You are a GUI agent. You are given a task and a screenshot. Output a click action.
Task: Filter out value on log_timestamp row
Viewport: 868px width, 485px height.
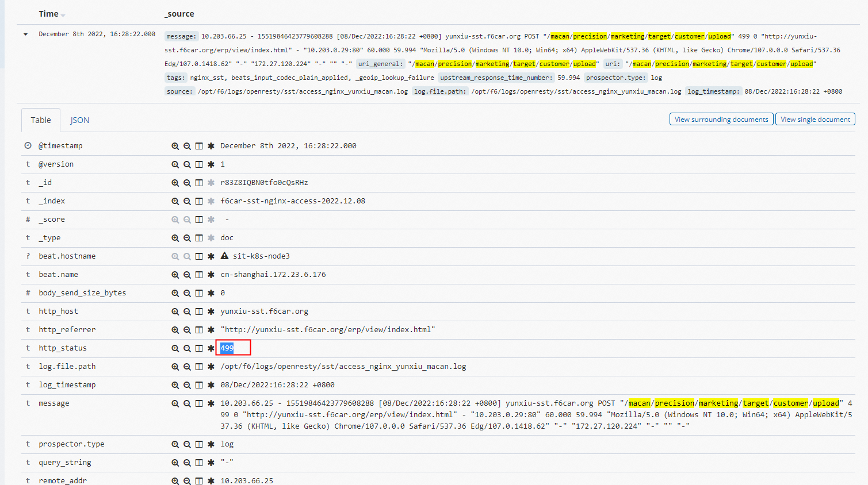coord(187,385)
